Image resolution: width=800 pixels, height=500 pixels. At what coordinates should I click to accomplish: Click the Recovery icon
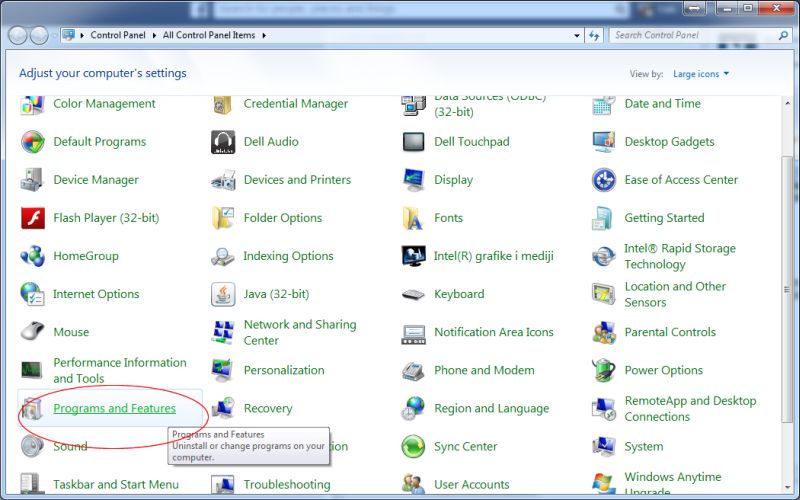tap(223, 408)
